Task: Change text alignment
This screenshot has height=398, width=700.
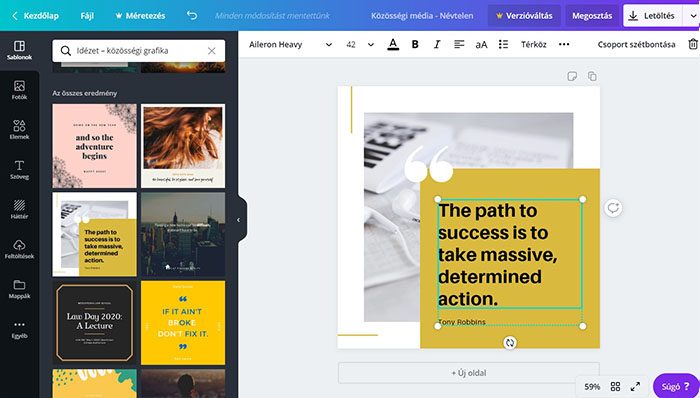Action: click(x=459, y=44)
